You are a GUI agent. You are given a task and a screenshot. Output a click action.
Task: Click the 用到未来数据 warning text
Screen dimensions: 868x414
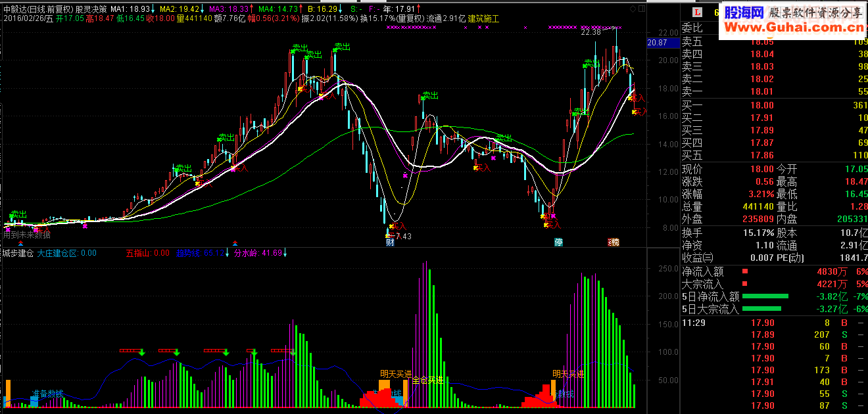click(x=27, y=234)
